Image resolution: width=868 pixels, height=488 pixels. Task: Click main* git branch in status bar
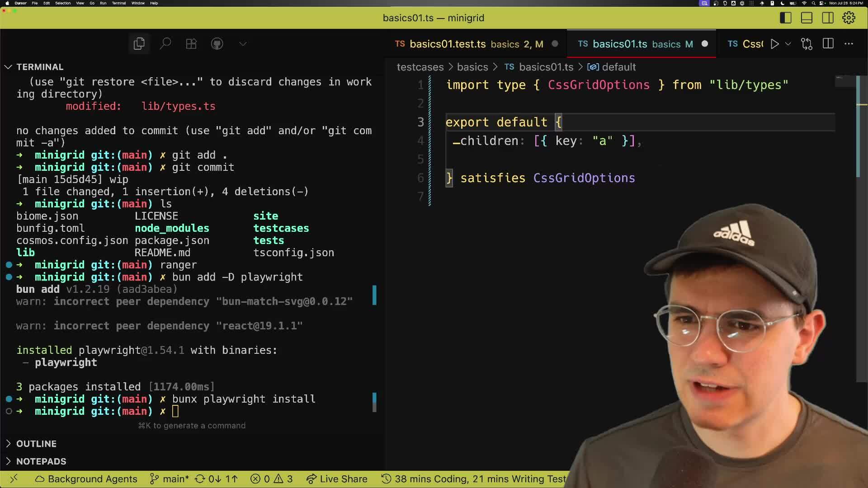coord(169,479)
